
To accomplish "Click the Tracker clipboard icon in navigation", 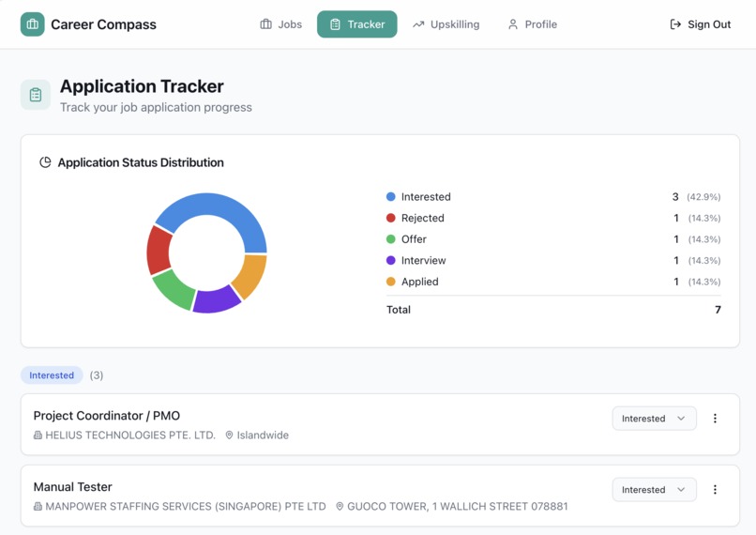I will coord(335,24).
